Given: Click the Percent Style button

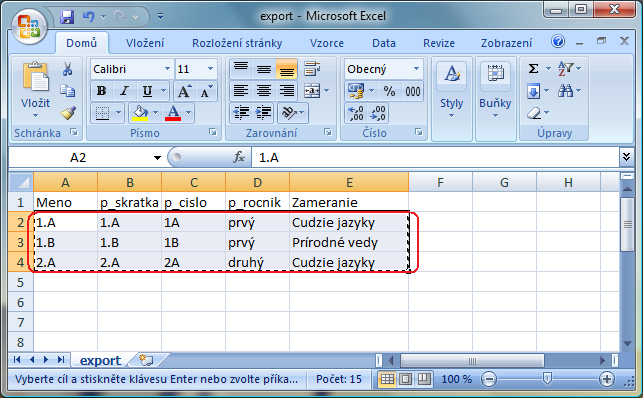Looking at the screenshot, I should (x=389, y=91).
